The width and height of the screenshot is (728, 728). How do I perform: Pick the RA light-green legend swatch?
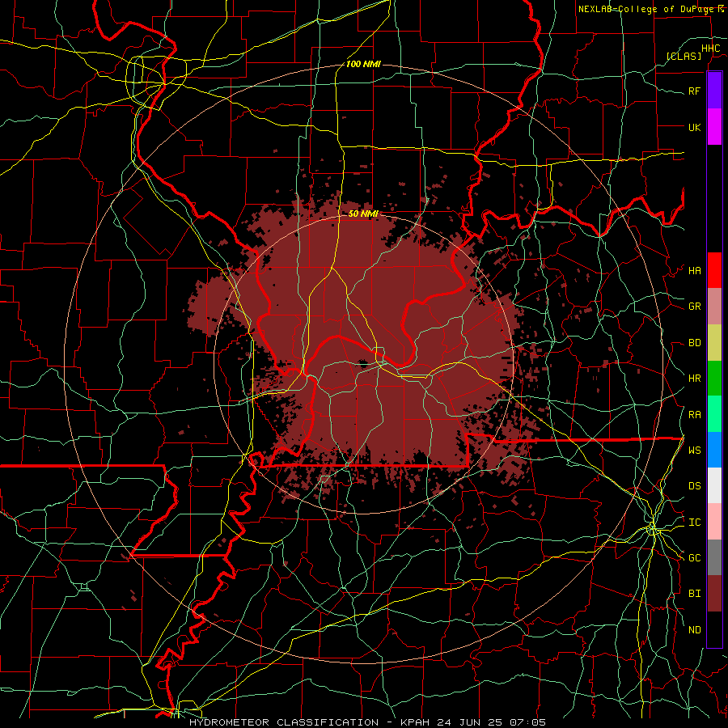714,414
